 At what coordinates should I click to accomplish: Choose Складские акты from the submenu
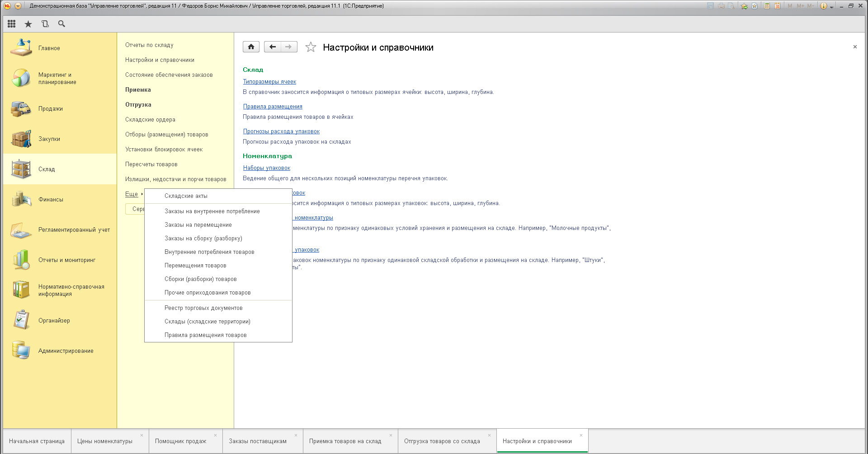tap(218, 196)
